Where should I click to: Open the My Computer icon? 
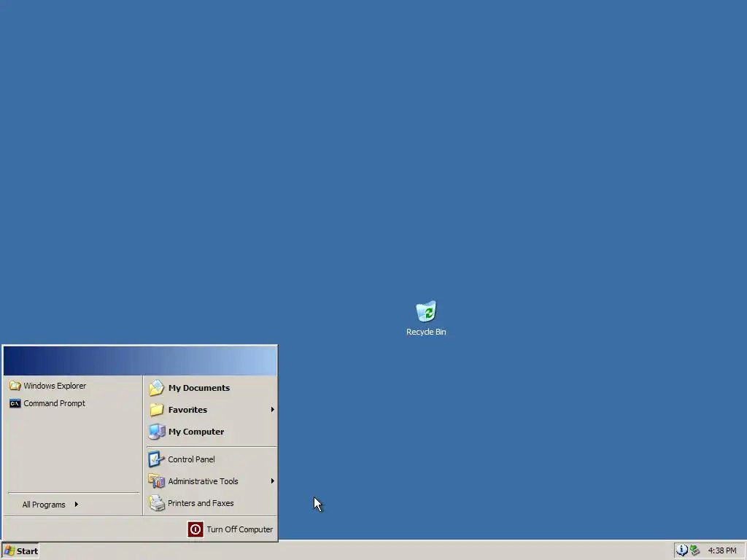pyautogui.click(x=156, y=432)
